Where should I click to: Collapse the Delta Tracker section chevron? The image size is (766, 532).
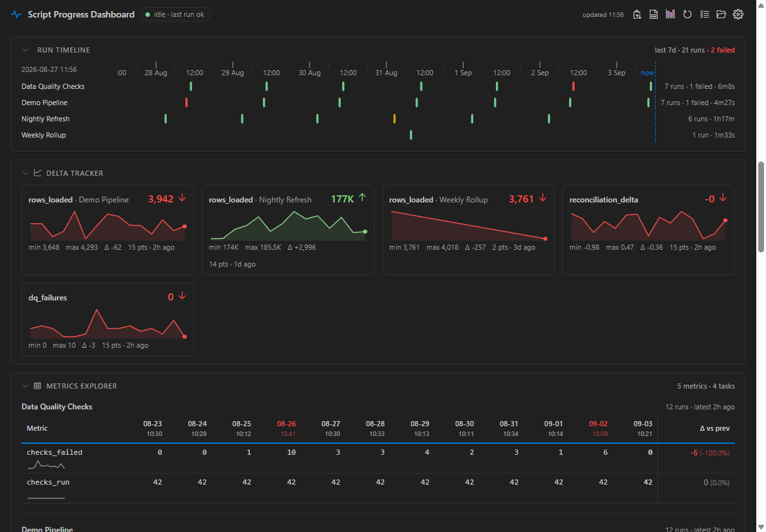25,173
